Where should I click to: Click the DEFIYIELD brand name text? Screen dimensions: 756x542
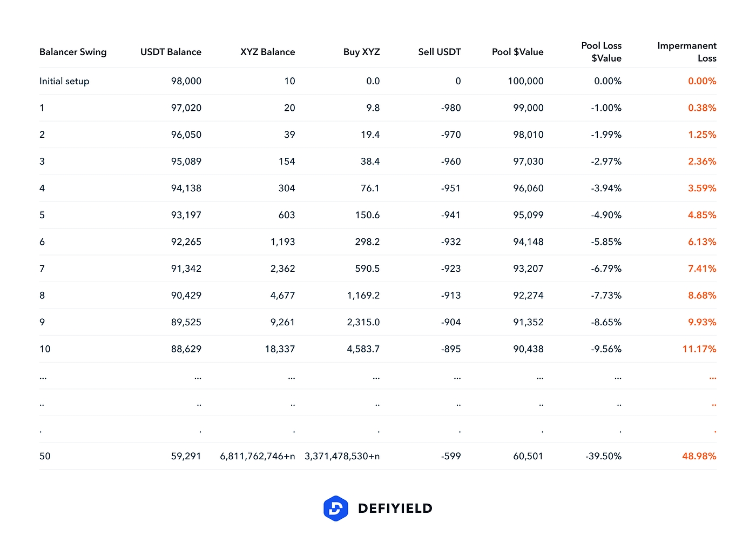(395, 508)
